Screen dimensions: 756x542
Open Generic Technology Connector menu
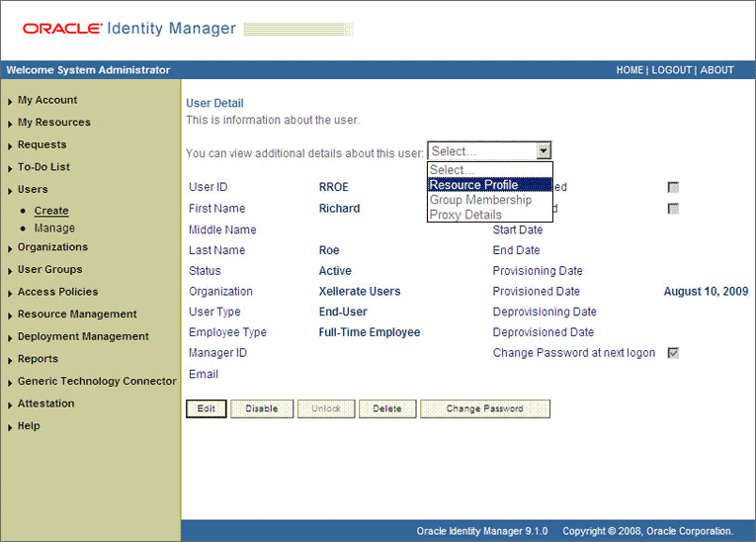[x=97, y=381]
